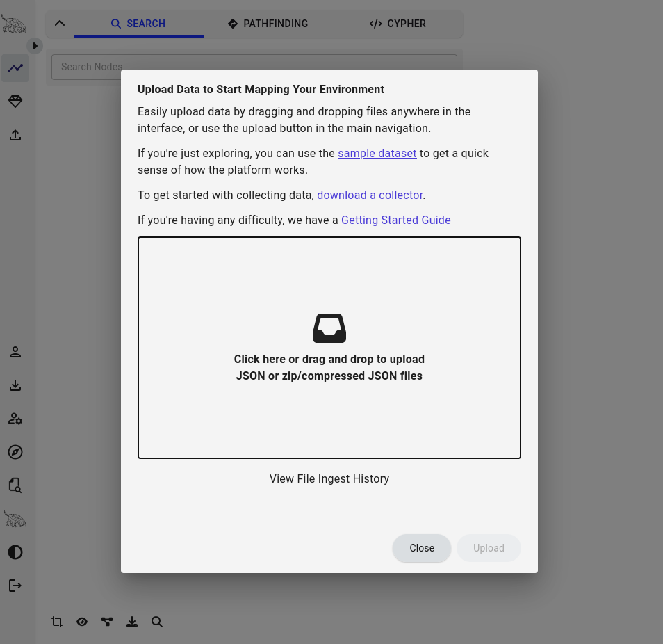The image size is (663, 644).
Task: Click inside the Search Nodes field
Action: pyautogui.click(x=254, y=67)
